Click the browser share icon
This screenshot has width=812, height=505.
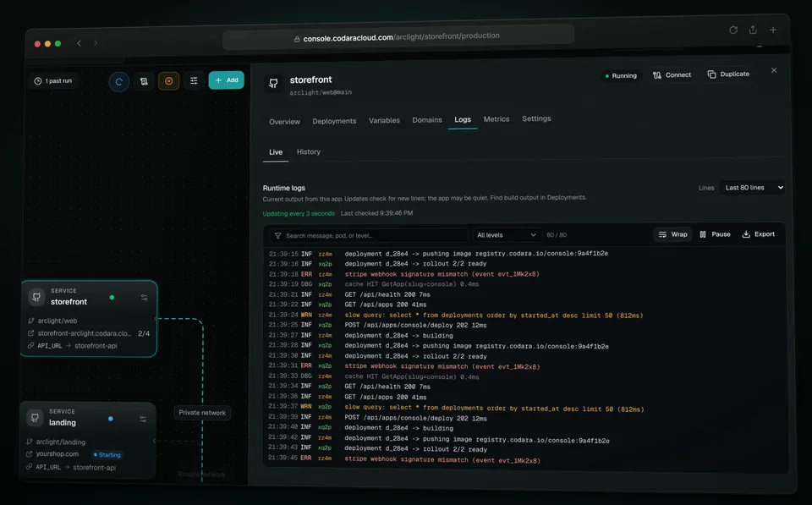[753, 30]
